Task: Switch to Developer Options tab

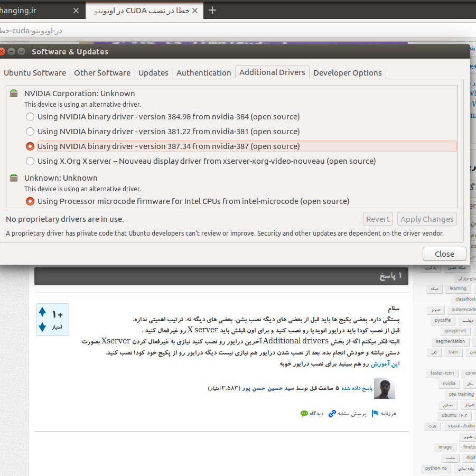Action: point(348,73)
